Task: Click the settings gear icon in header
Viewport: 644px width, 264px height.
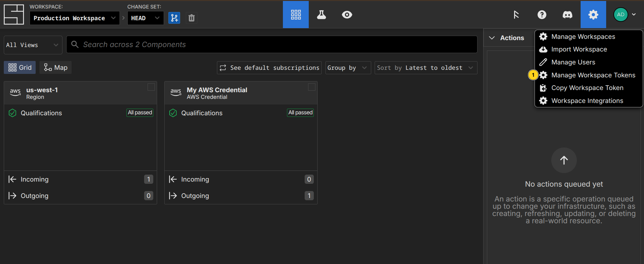Action: click(x=593, y=15)
